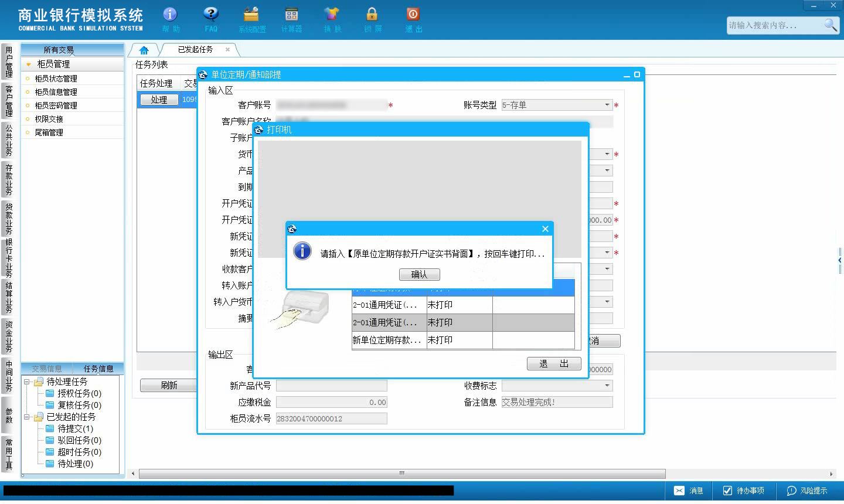Select 授权任务(0) in task tree

coord(79,393)
